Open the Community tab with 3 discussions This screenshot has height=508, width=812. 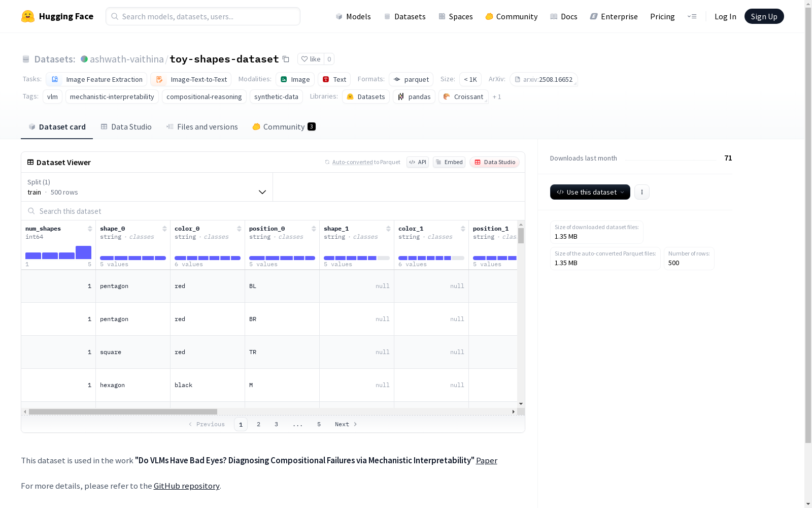pos(284,127)
